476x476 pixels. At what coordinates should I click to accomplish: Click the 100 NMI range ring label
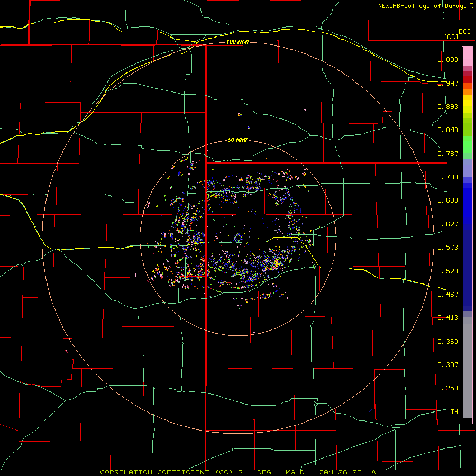click(x=237, y=42)
